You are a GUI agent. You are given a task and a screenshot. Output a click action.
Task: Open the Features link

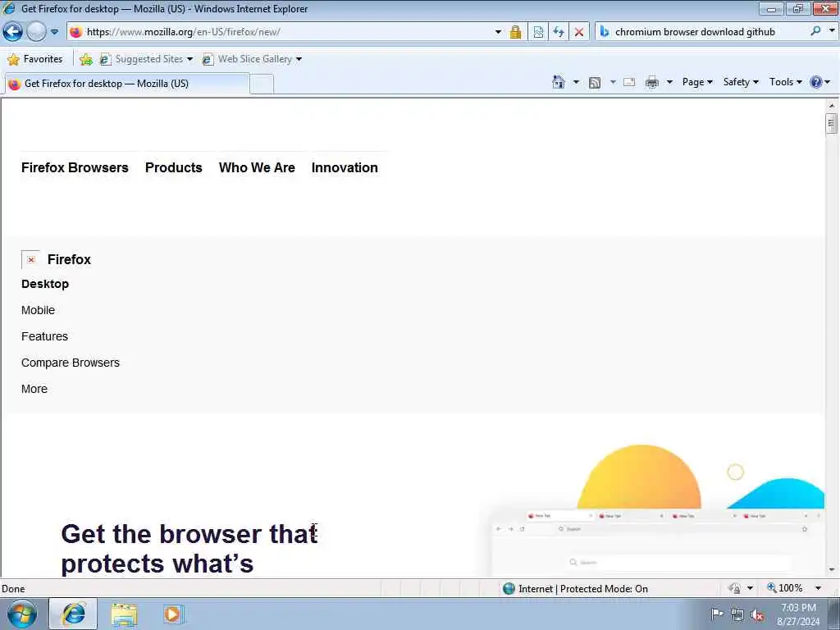pos(44,336)
